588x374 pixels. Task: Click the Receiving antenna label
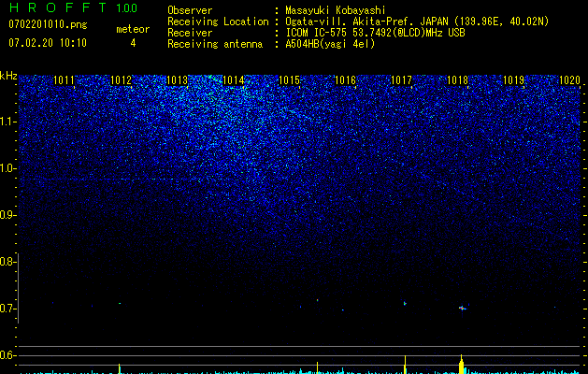click(x=215, y=44)
